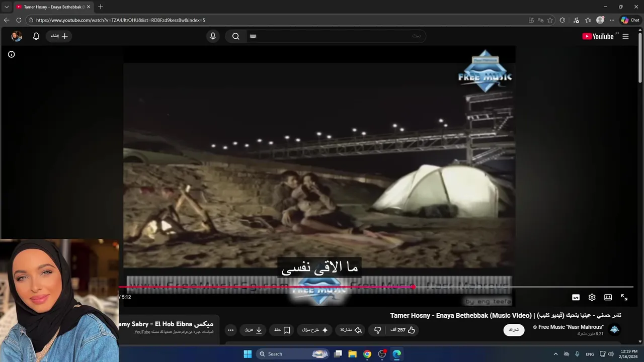This screenshot has height=362, width=644.
Task: Download the video with the download button
Action: pos(254,330)
